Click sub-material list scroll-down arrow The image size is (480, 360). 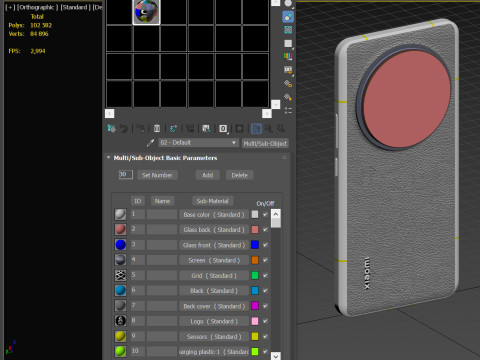(276, 356)
